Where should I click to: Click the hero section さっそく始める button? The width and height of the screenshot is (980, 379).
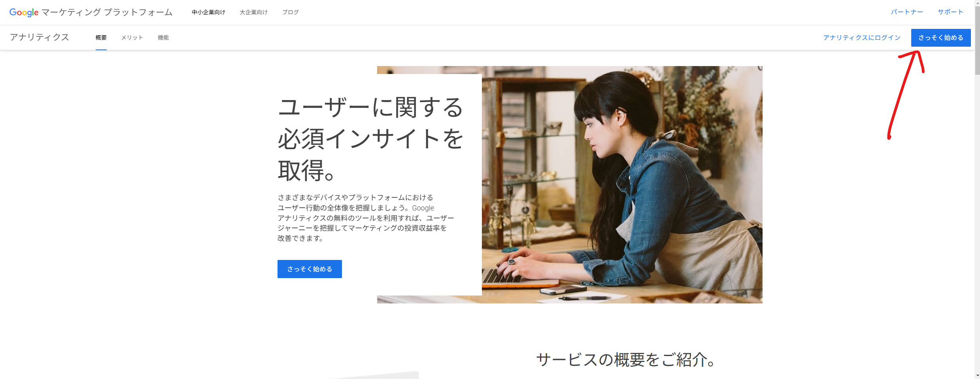(310, 269)
